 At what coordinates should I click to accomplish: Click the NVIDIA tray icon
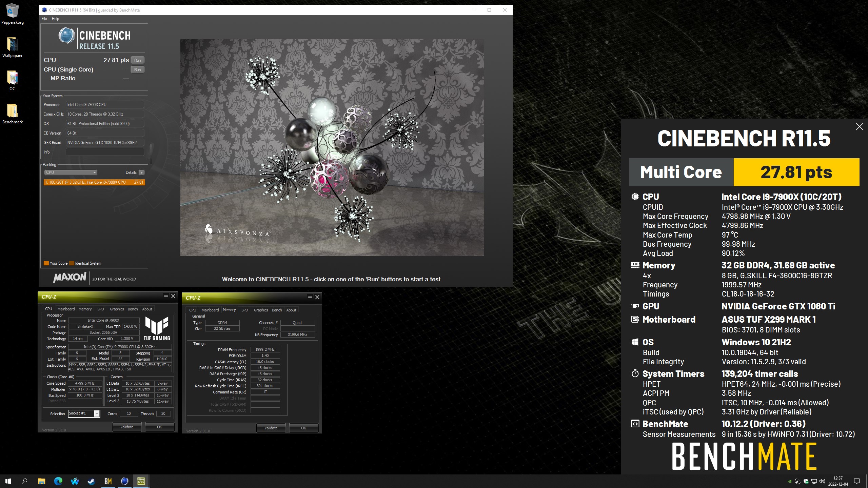click(790, 481)
